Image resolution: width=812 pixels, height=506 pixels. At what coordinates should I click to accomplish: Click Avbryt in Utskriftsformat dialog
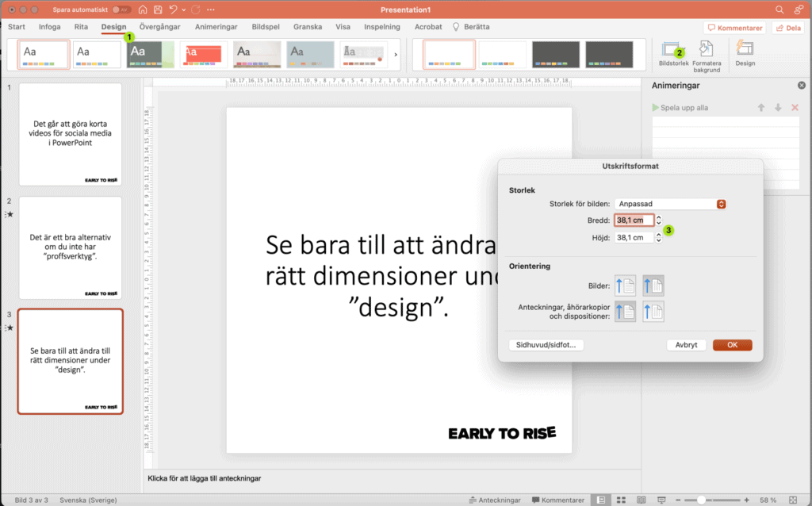[686, 345]
